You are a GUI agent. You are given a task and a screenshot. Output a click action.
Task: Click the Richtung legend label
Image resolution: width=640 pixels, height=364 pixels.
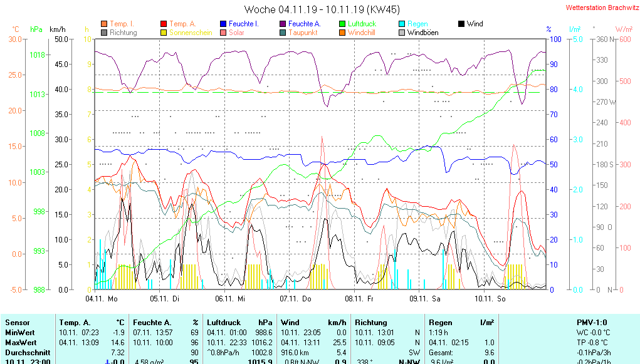(x=123, y=33)
